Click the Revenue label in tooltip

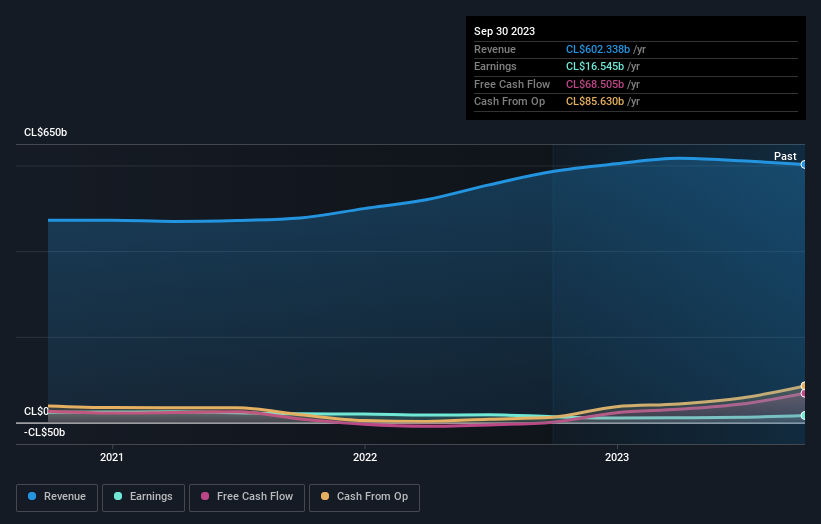coord(495,49)
